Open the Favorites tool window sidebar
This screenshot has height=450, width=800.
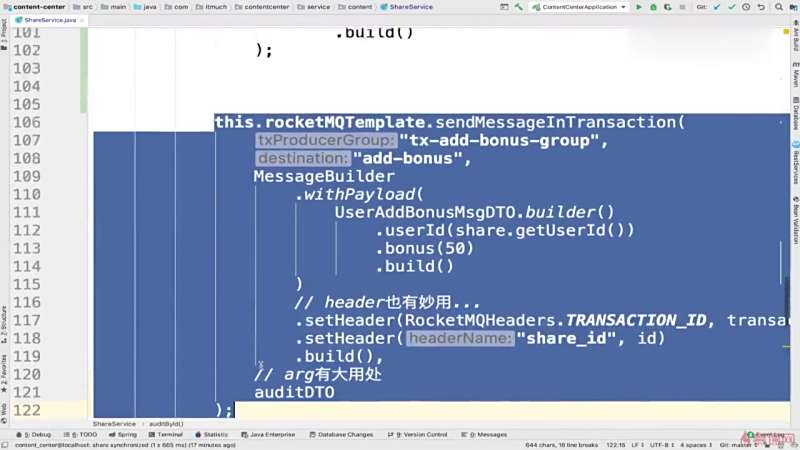click(4, 374)
